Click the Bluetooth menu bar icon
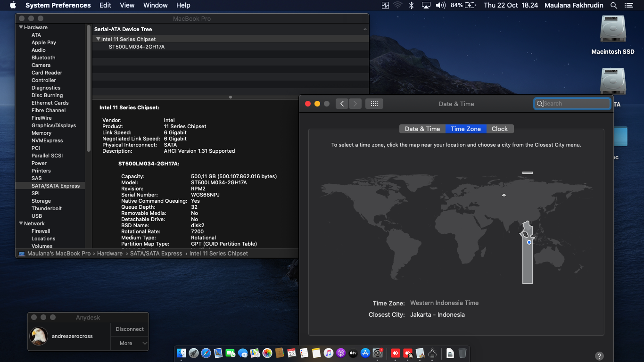 click(x=411, y=5)
